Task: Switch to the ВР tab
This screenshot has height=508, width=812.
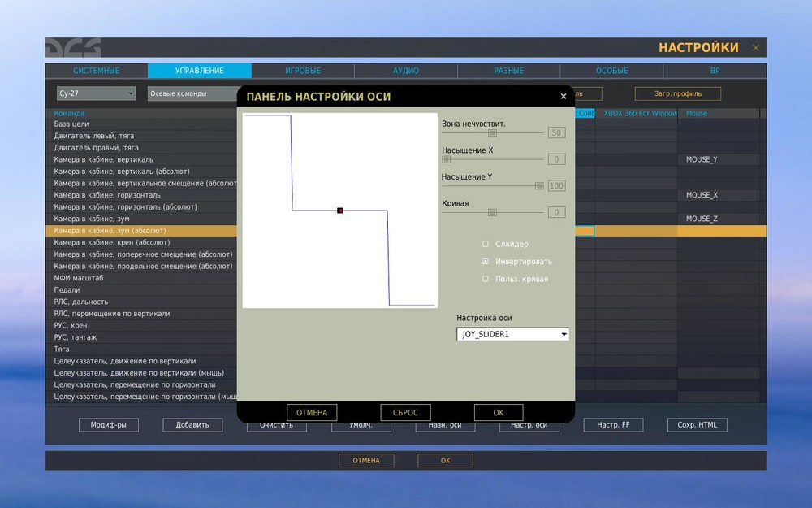Action: tap(715, 71)
